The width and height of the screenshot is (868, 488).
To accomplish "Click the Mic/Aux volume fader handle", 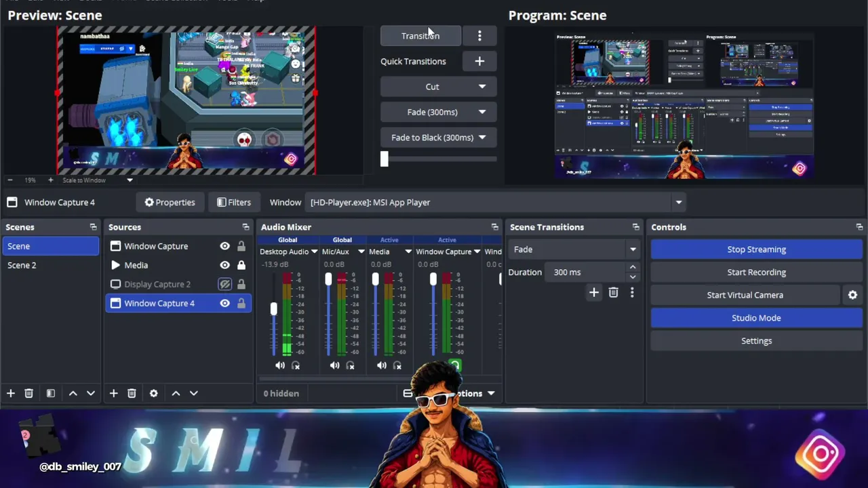I will (328, 279).
